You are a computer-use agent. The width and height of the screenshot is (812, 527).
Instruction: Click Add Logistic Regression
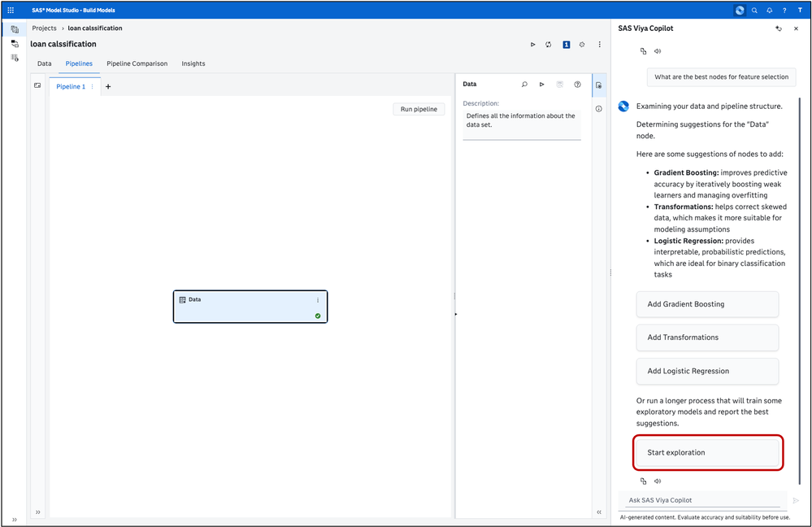coord(707,371)
